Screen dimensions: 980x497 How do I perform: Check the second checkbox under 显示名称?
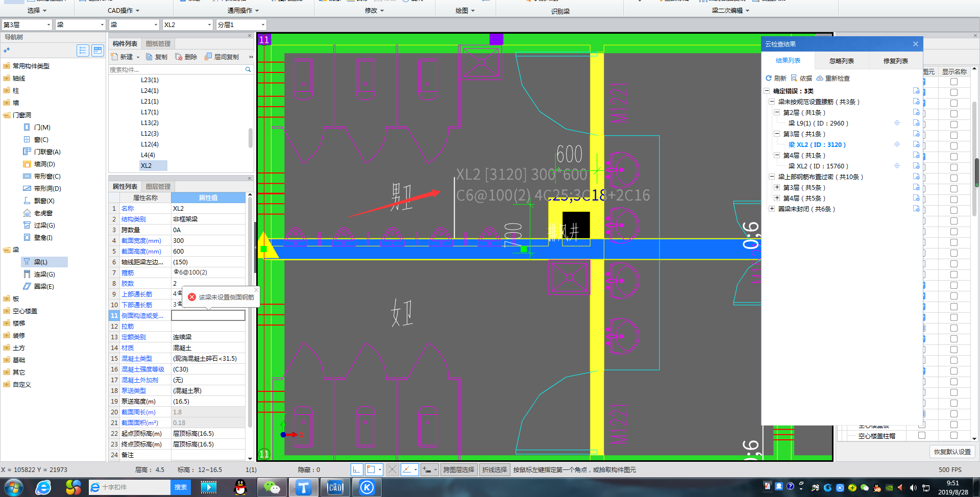pos(954,92)
